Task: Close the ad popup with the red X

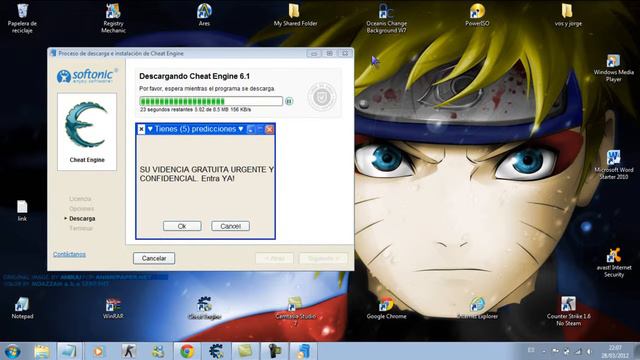Action: click(x=269, y=129)
